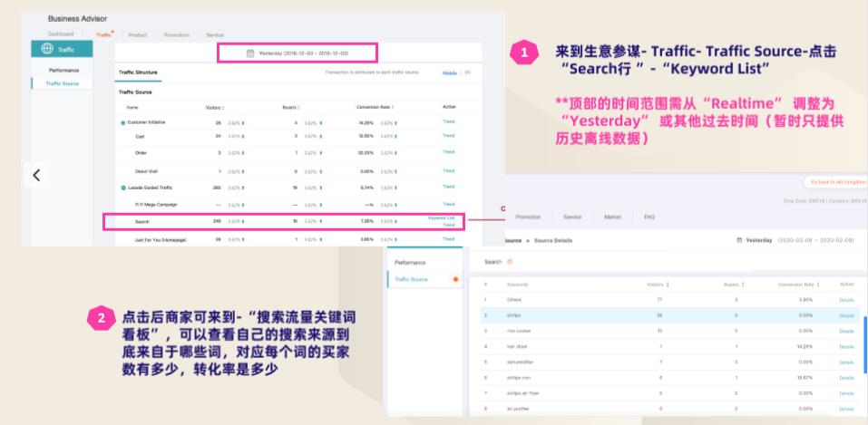
Task: Open Trend link for Cart row
Action: coord(448,136)
